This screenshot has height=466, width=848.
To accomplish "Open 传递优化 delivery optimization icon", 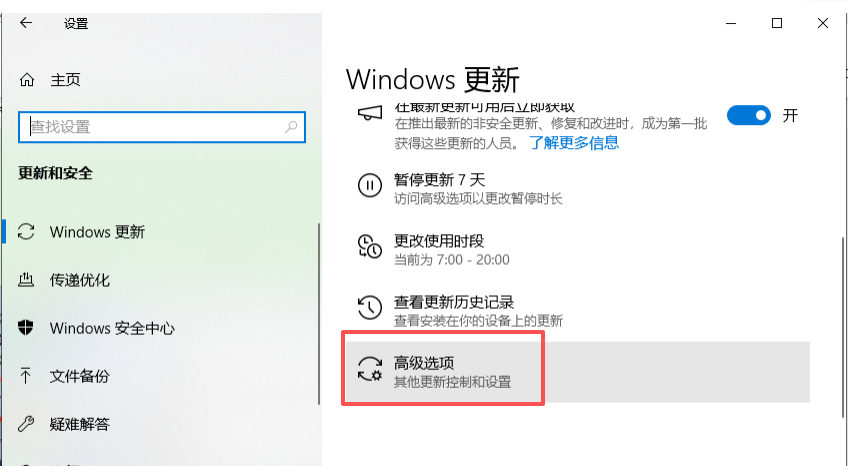I will [x=26, y=280].
